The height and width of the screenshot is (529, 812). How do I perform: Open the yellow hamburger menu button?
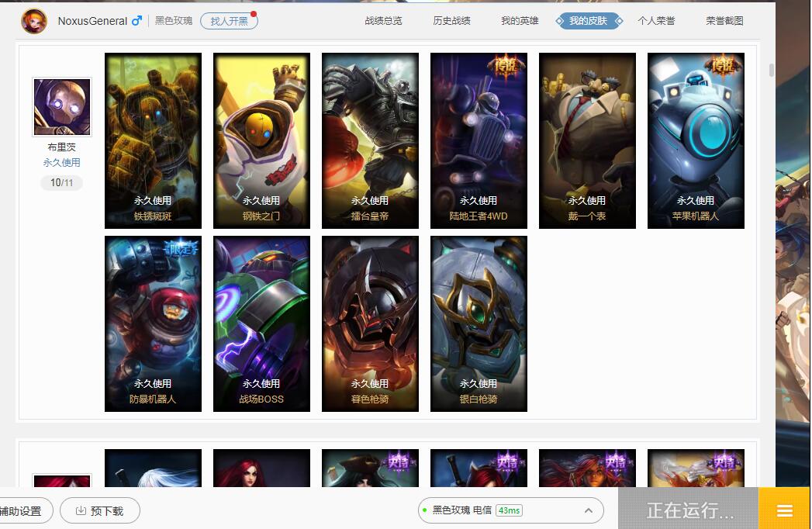785,510
